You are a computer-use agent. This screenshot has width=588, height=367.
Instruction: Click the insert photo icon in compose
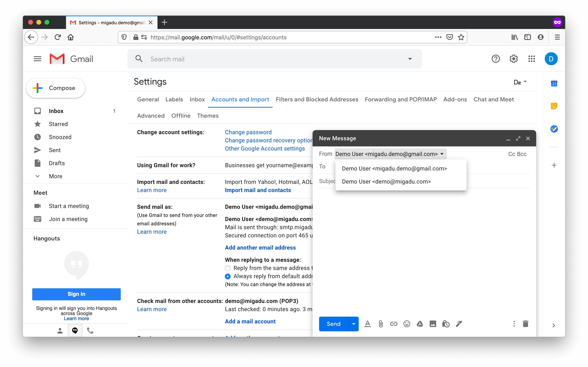click(432, 324)
